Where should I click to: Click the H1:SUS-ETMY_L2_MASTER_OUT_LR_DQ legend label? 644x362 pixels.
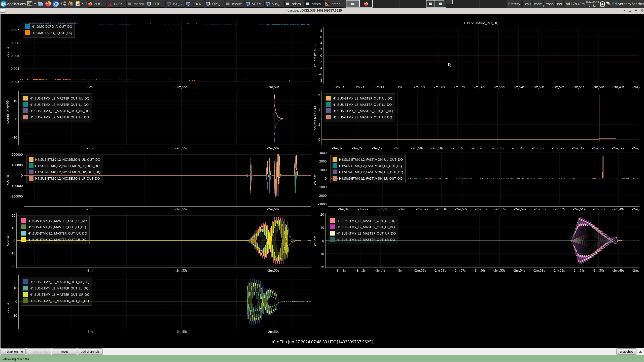(59, 301)
